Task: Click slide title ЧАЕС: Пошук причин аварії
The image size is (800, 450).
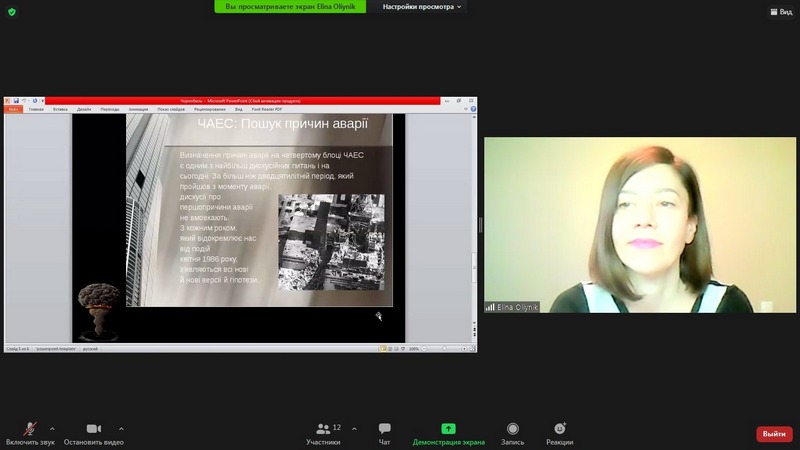Action: [283, 123]
